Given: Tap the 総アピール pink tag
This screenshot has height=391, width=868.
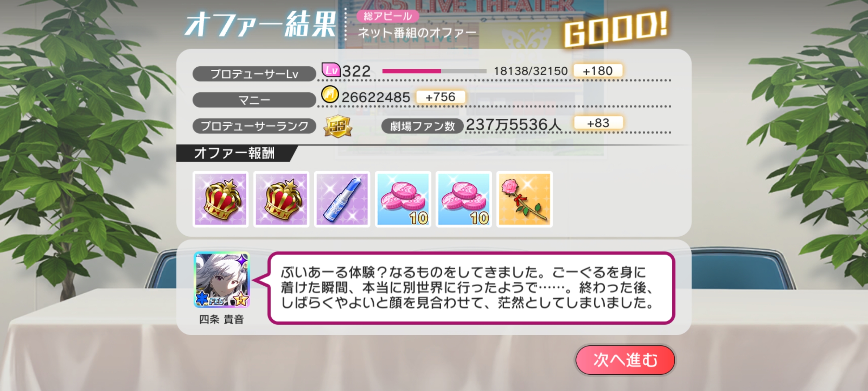Looking at the screenshot, I should coord(388,16).
